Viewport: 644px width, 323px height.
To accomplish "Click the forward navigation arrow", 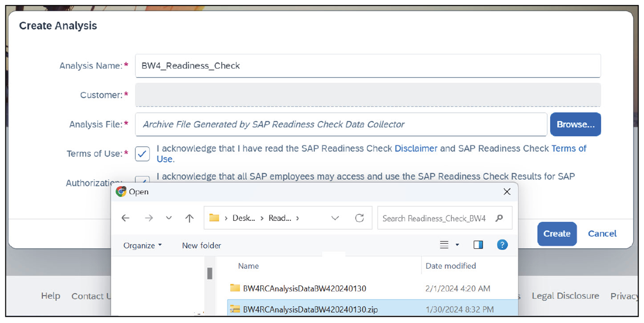I will click(149, 218).
